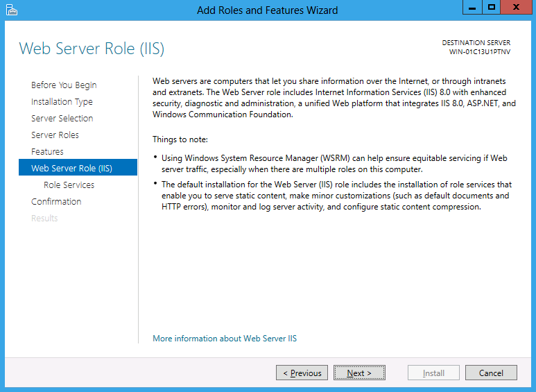
Task: Click the Results step in sidebar
Action: click(44, 219)
